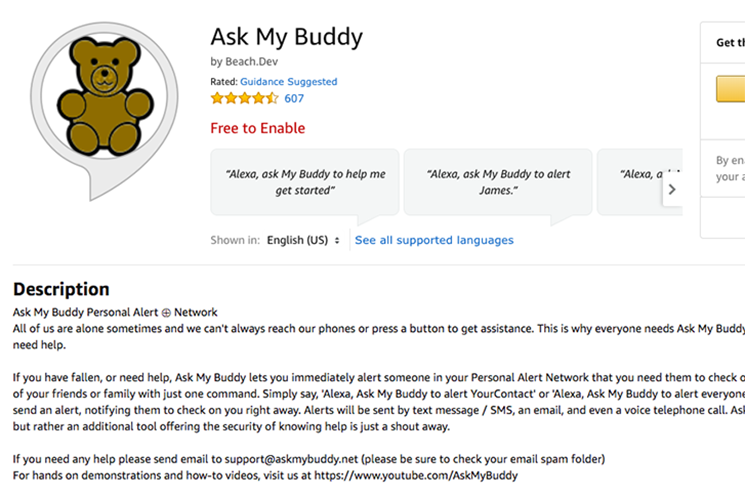This screenshot has width=745, height=497.
Task: Click the Ask My Buddy title
Action: 287,37
